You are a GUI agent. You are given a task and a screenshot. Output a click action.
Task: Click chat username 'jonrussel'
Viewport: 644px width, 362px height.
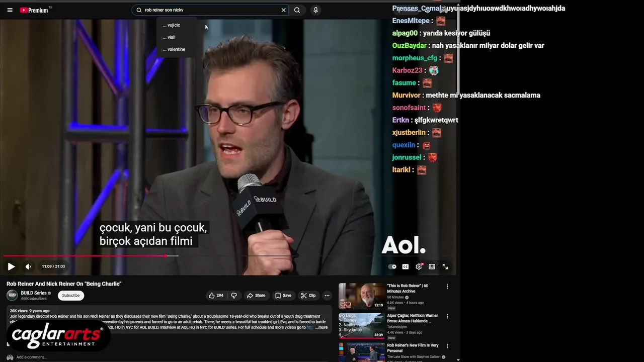coord(406,157)
